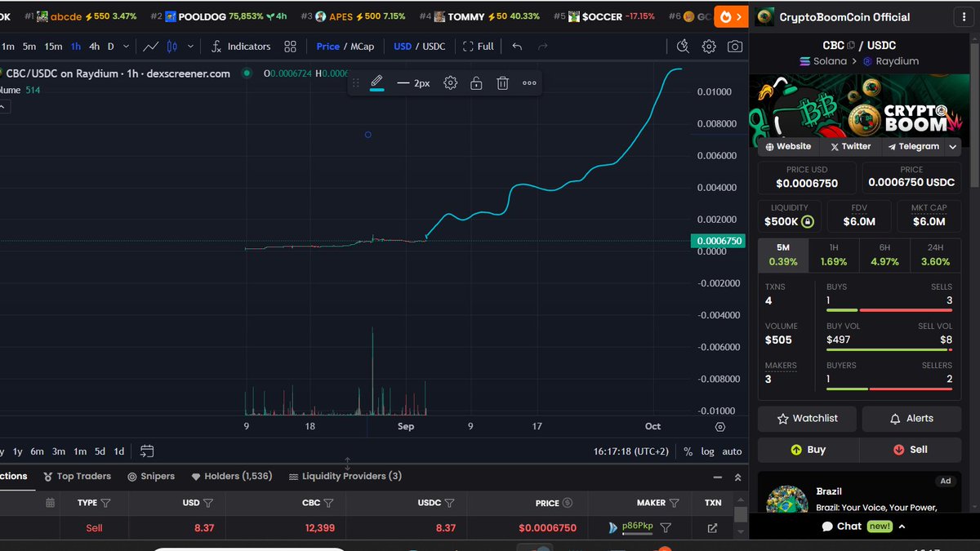Expand transactions panel with double chevron
980x551 pixels.
pos(737,478)
